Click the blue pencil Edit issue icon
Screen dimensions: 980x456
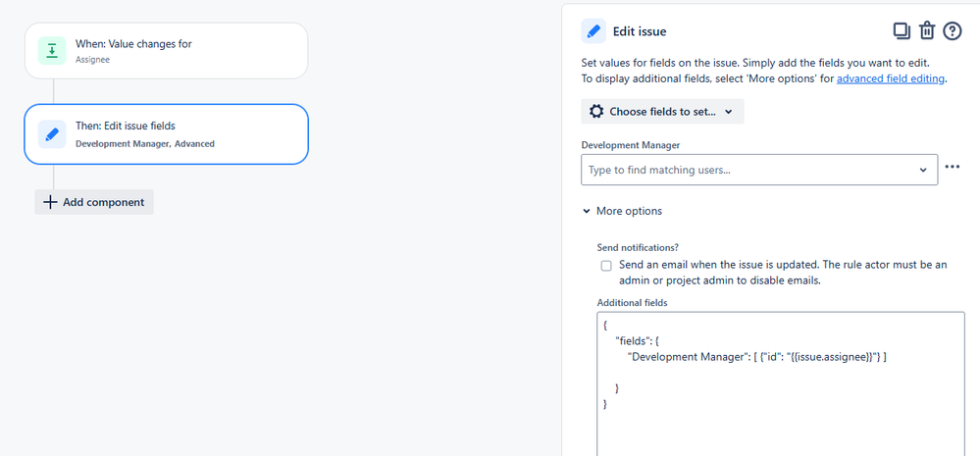click(x=593, y=30)
